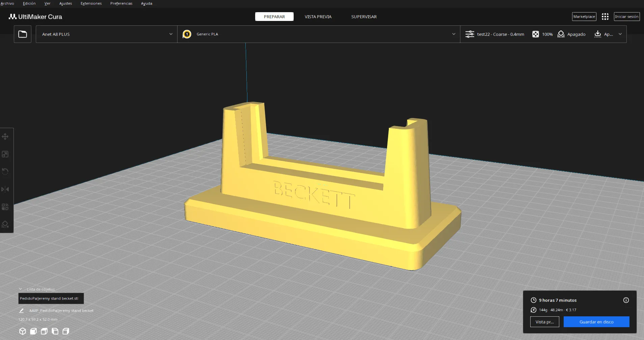Click the support Apagado icon

(x=561, y=34)
